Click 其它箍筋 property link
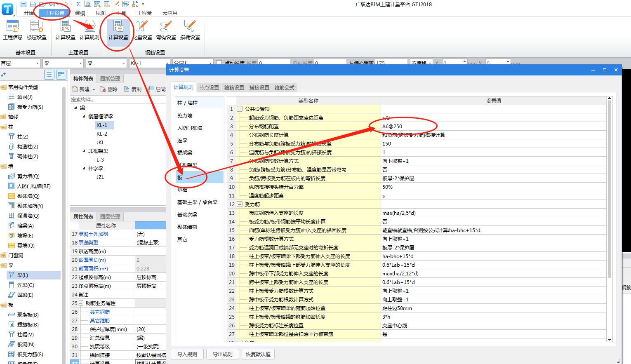Viewport: 631px width, 364px height. [100, 320]
